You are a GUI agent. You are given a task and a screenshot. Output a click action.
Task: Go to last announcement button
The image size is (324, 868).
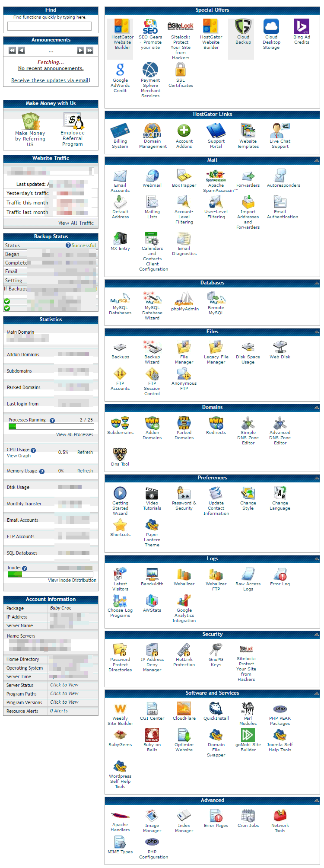tap(89, 50)
